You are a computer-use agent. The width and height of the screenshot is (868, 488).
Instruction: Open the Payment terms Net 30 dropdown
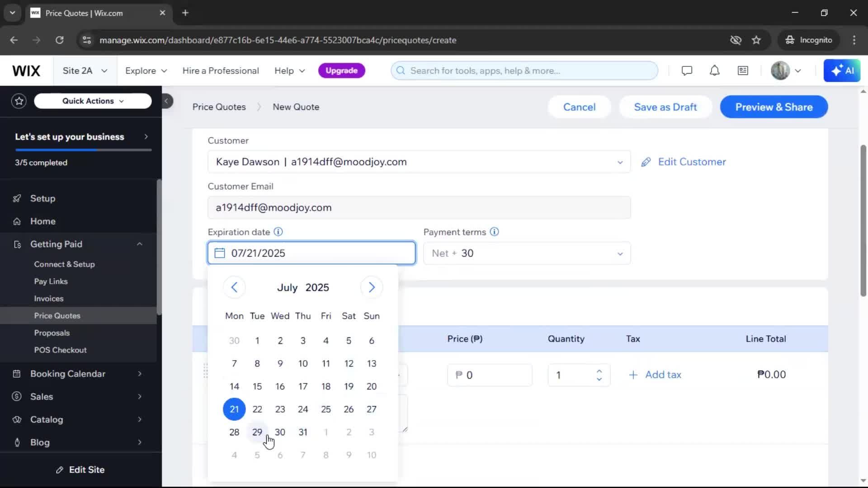click(527, 253)
